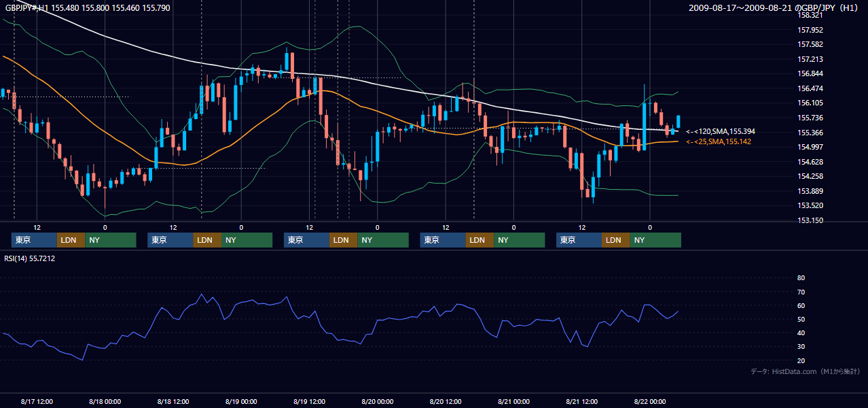Image resolution: width=868 pixels, height=408 pixels.
Task: Select the 25 SMA 155.142 label
Action: coord(719,141)
